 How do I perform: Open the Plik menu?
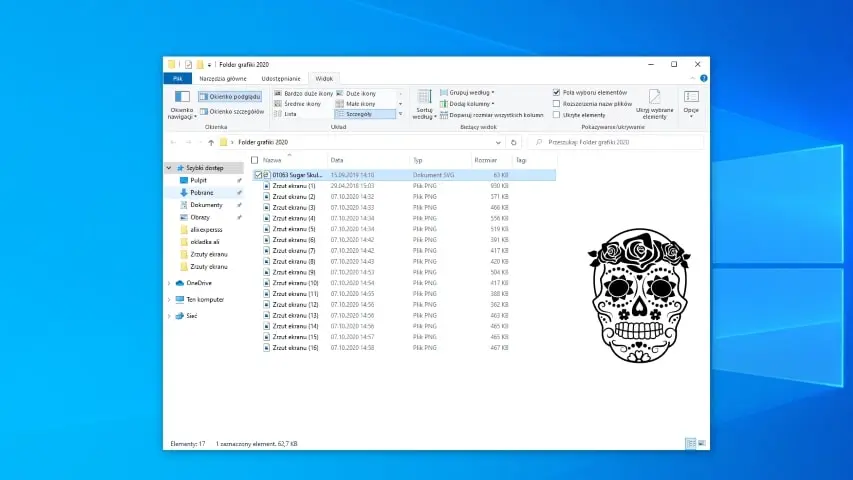click(x=177, y=77)
